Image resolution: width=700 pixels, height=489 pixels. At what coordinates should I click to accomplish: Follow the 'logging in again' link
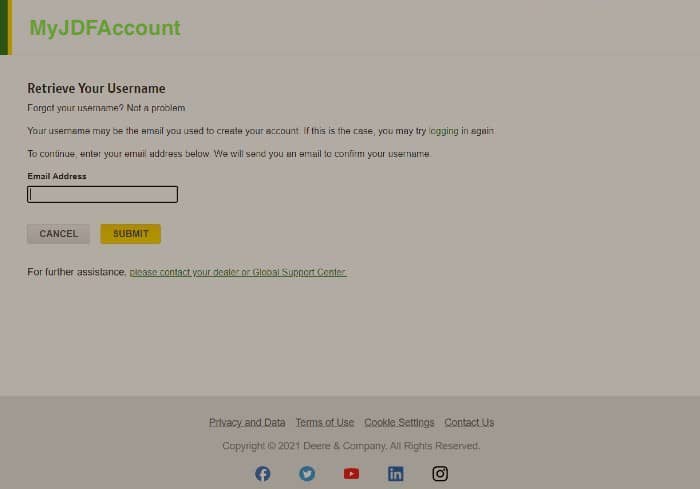461,131
